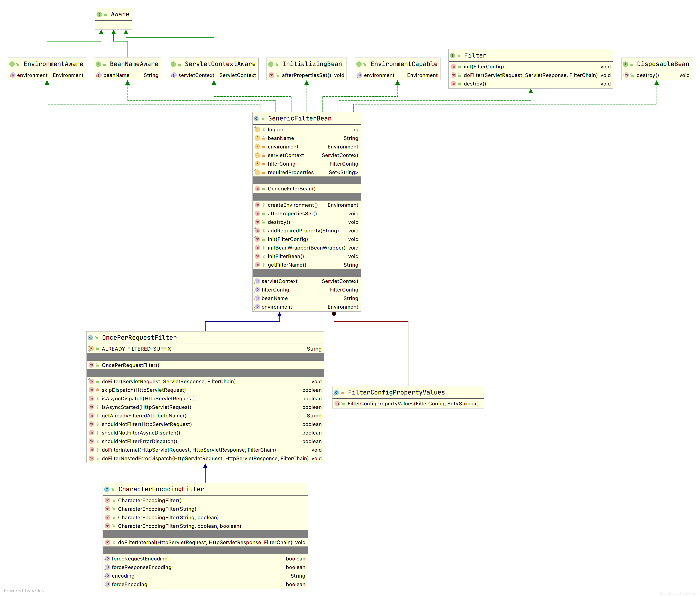Click the field icon beside requiredProperties

(257, 172)
